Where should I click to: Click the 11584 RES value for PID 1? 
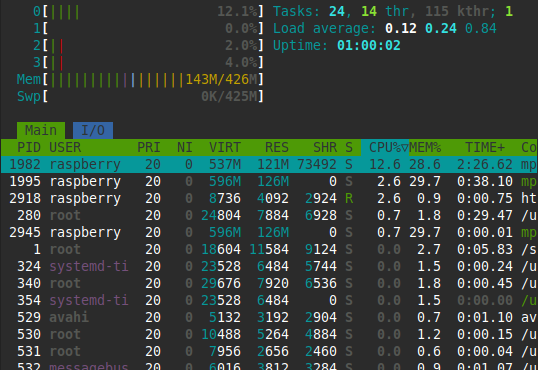269,250
